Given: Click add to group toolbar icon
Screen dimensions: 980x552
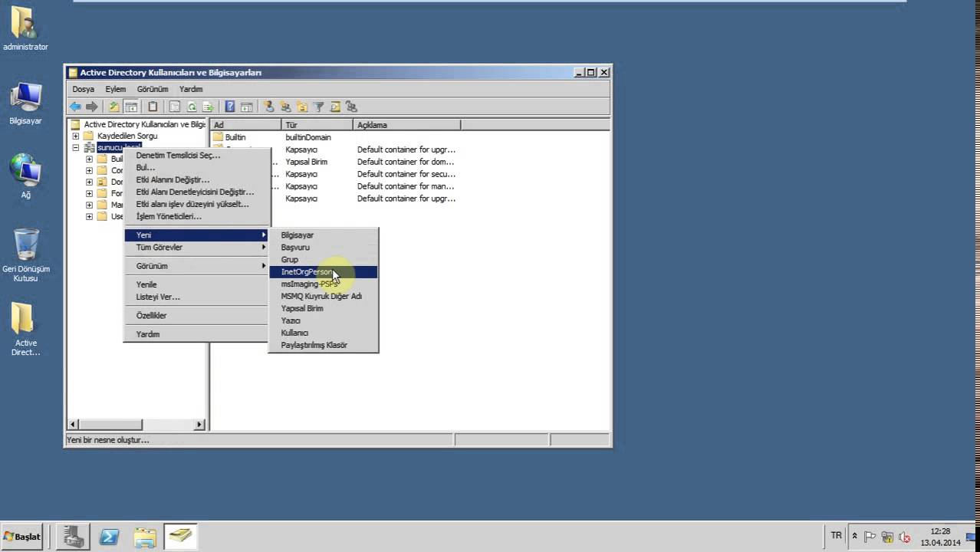Looking at the screenshot, I should pyautogui.click(x=352, y=107).
